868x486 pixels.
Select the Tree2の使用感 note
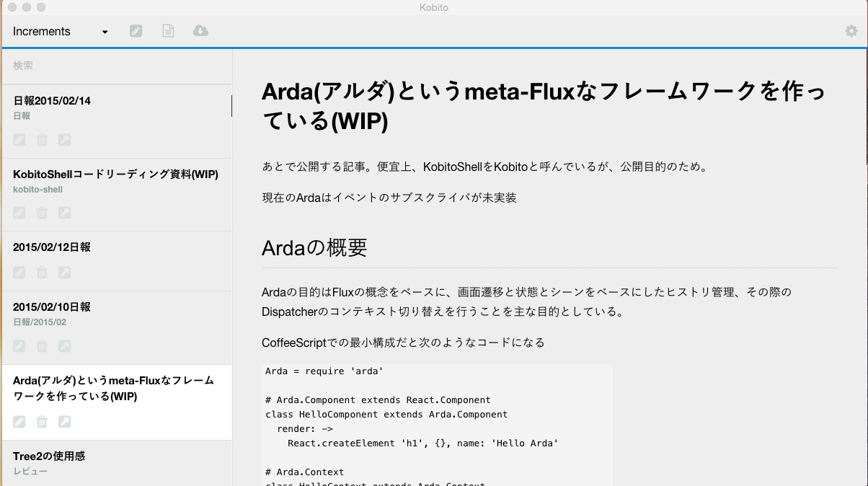(x=117, y=464)
